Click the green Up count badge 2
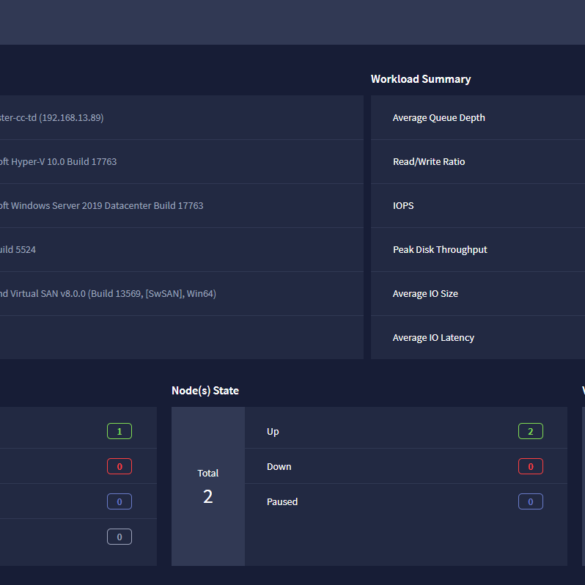 click(530, 431)
